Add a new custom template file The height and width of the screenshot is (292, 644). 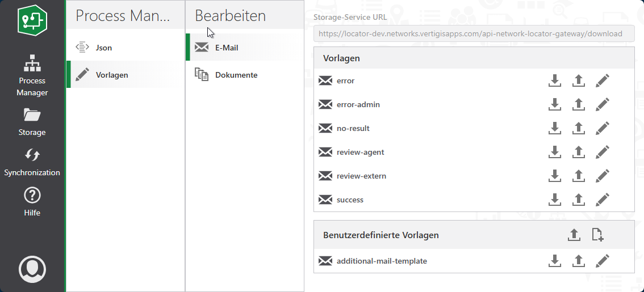[597, 235]
